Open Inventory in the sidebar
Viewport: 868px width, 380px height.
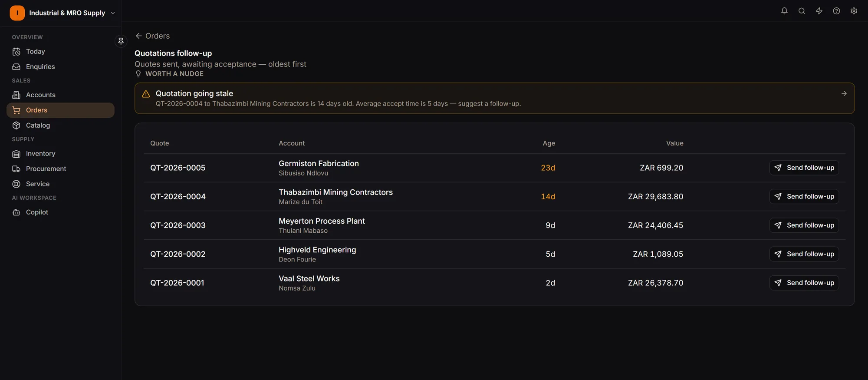(61, 153)
